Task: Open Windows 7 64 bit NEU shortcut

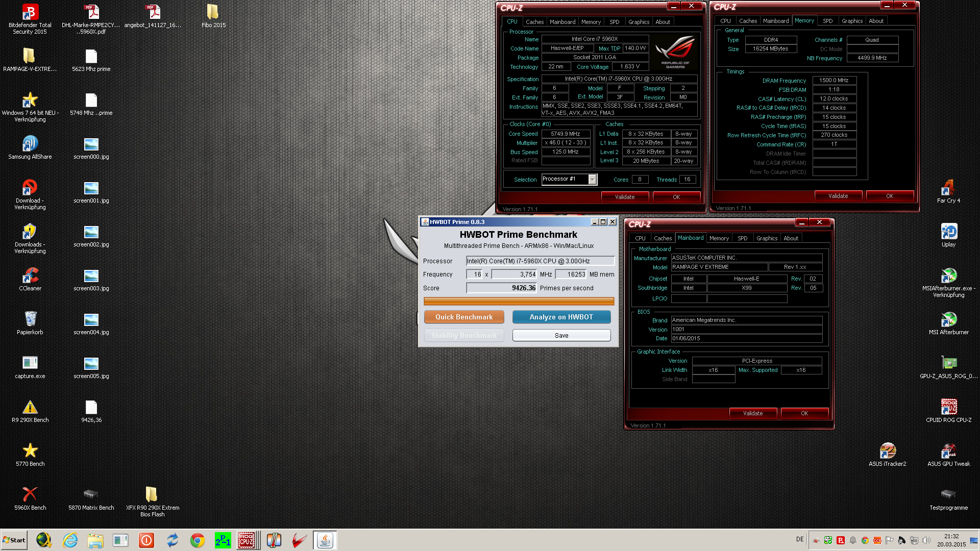Action: tap(30, 107)
